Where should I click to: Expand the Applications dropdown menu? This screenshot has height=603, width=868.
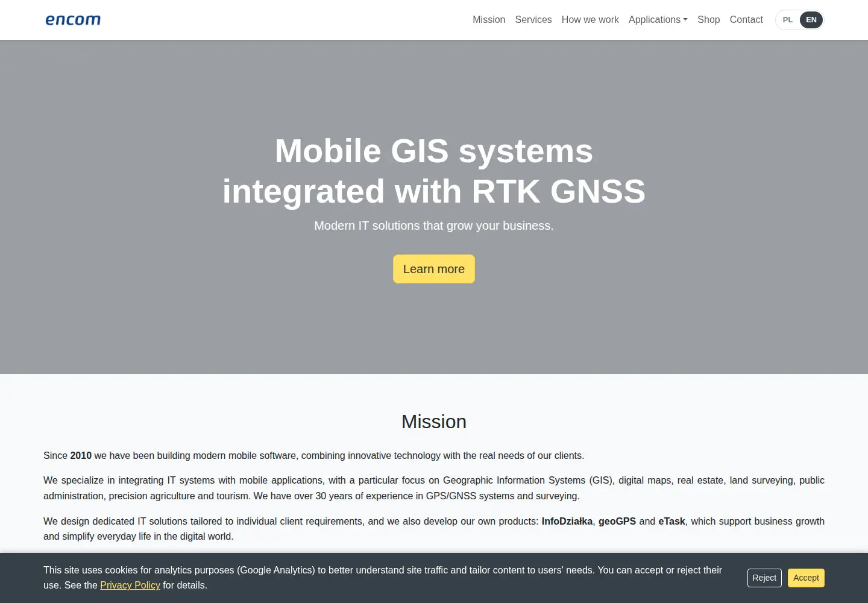click(x=658, y=20)
